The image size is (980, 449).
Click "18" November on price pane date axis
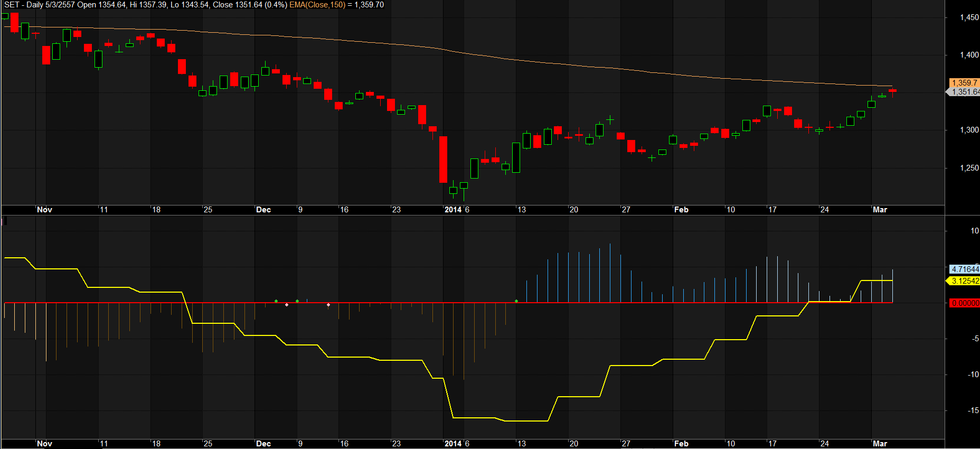pyautogui.click(x=156, y=210)
